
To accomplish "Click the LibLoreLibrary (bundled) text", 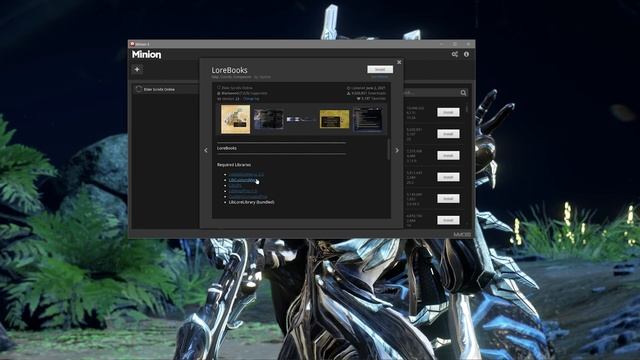I will tap(251, 202).
